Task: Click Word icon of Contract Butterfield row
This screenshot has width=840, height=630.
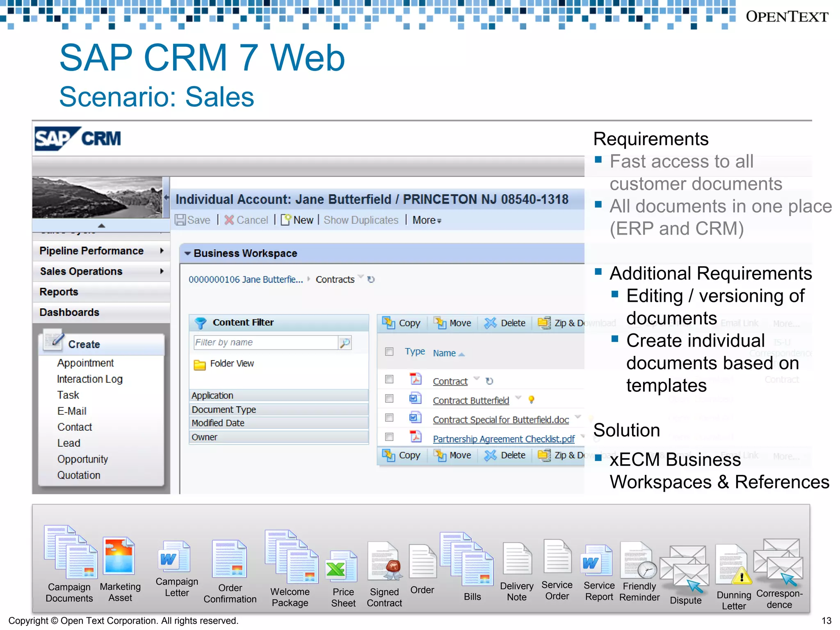Action: click(415, 398)
